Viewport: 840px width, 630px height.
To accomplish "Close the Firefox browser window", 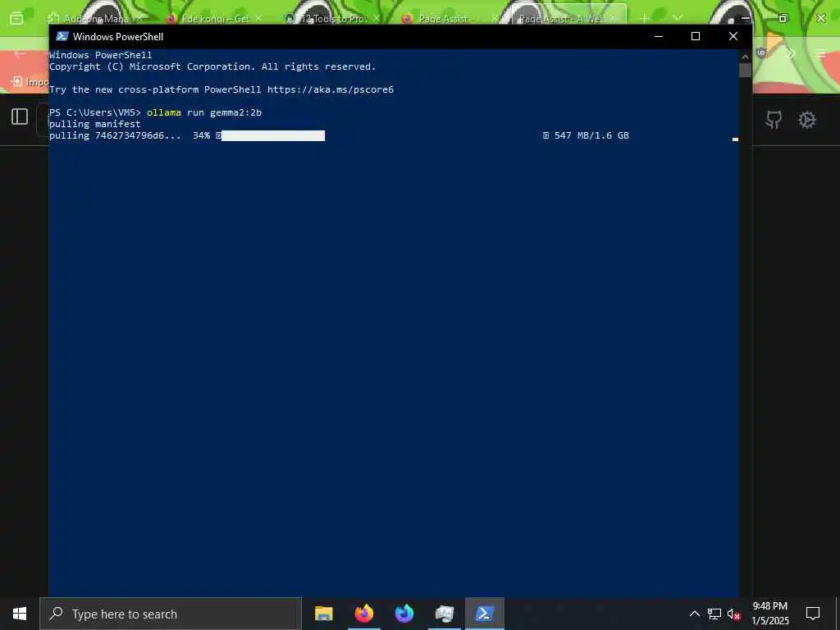I will pyautogui.click(x=820, y=18).
